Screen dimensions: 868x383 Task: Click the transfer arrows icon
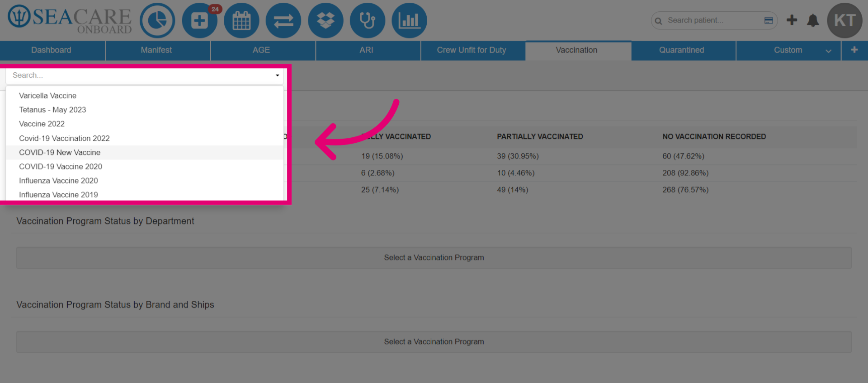(x=283, y=21)
